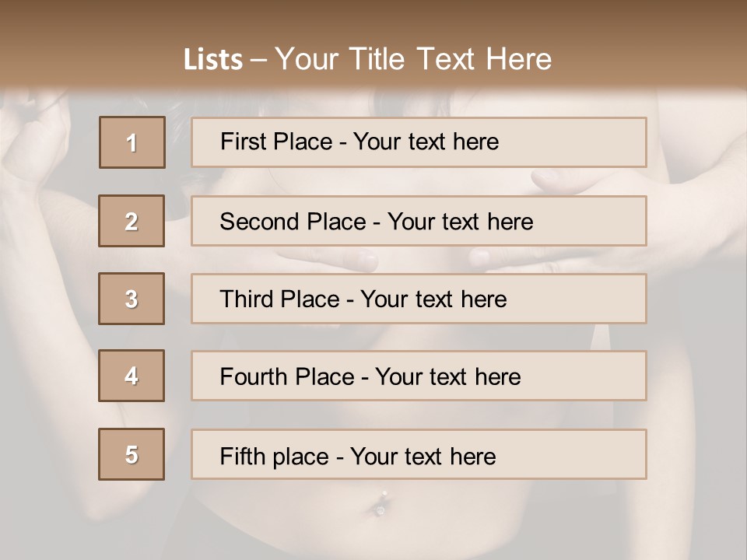Click the Third Place text bar
The width and height of the screenshot is (747, 560).
point(419,299)
